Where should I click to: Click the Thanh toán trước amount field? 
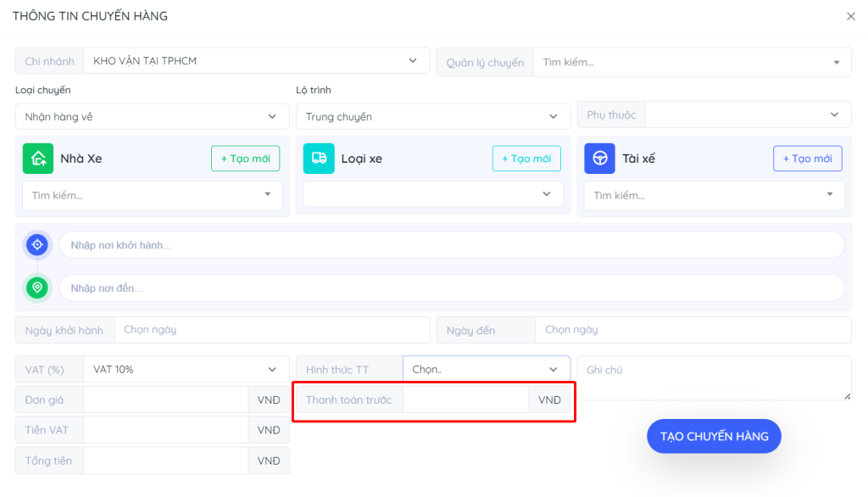click(465, 399)
